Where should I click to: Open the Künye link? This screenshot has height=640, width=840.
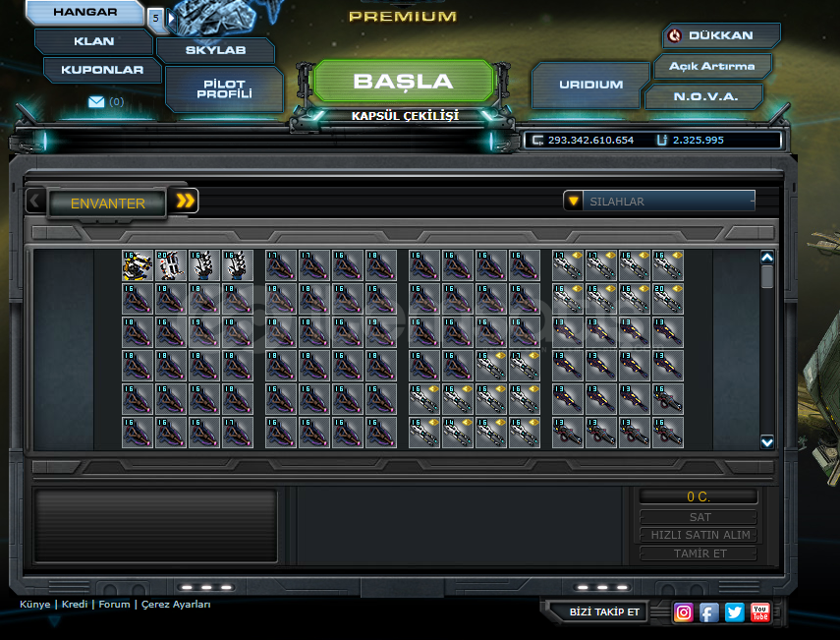click(x=34, y=604)
